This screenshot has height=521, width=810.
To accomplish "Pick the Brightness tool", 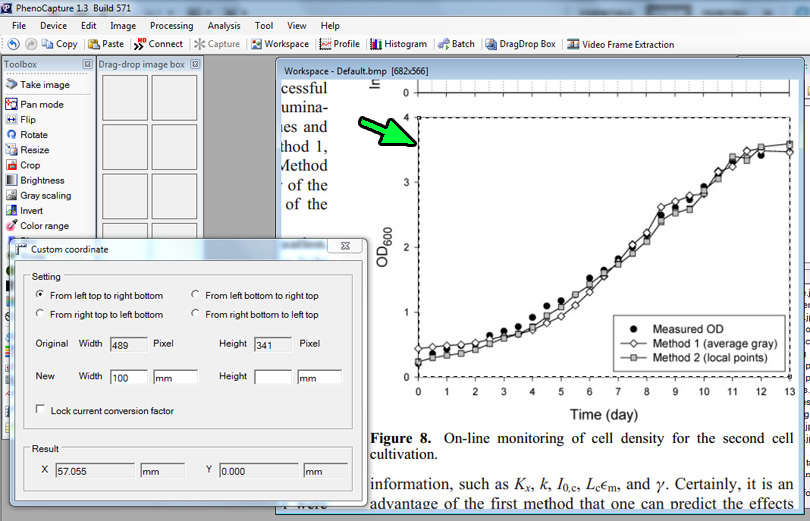I will click(x=41, y=181).
